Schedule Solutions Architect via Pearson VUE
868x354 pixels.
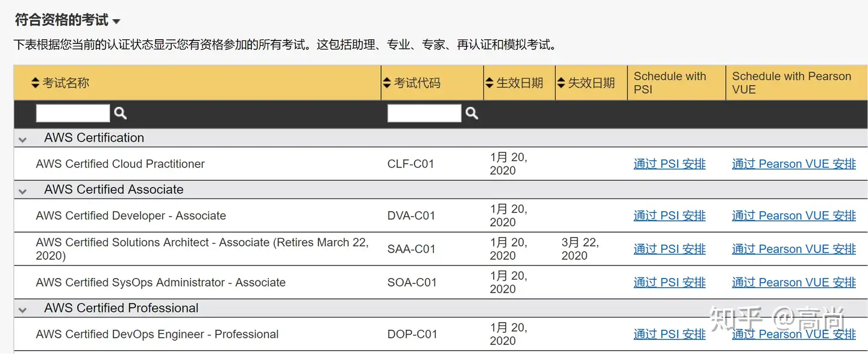793,249
